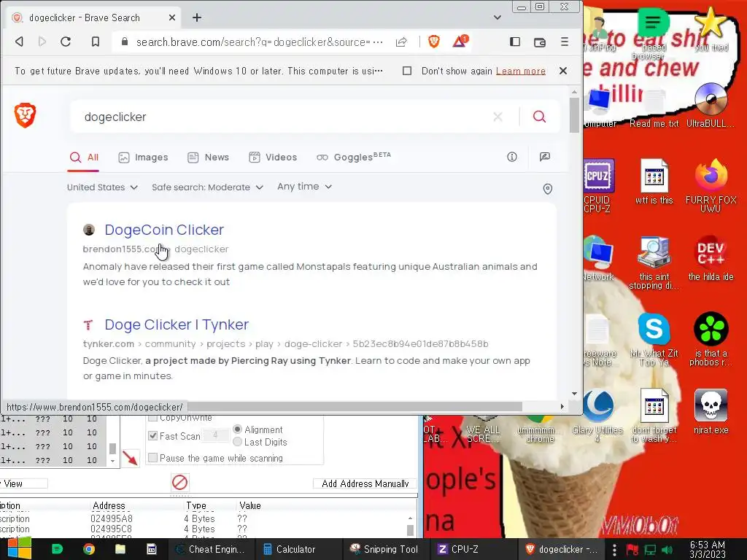Viewport: 747px width, 560px height.
Task: Click the browser vertical scrollbar thumb
Action: [574, 114]
